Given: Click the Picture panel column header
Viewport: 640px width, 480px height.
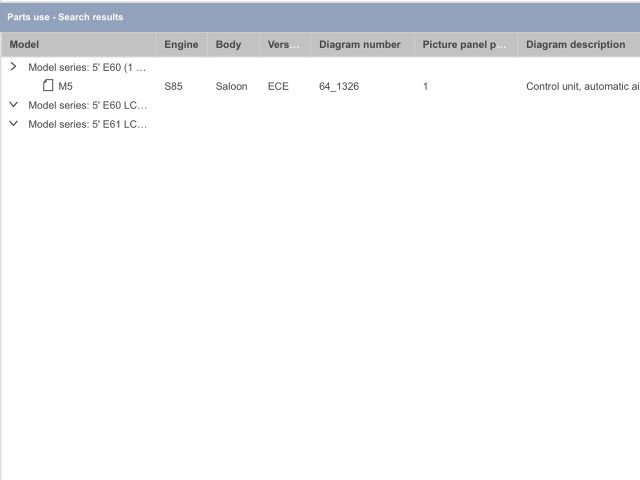Looking at the screenshot, I should (x=464, y=44).
